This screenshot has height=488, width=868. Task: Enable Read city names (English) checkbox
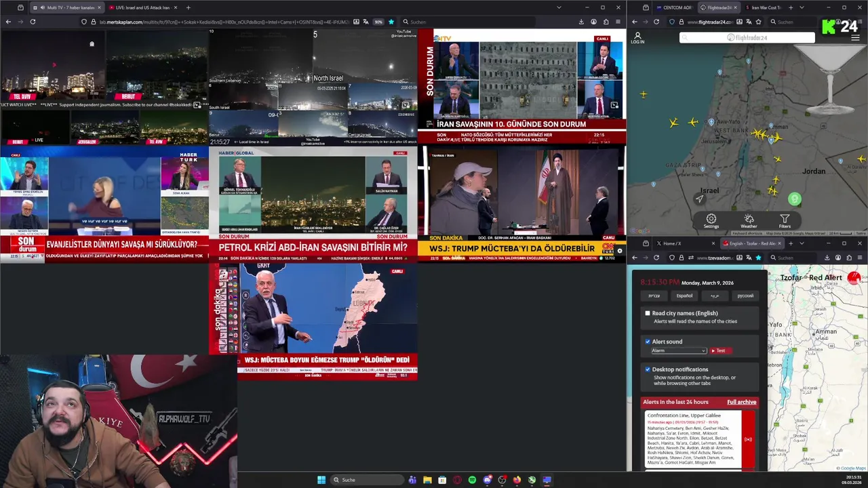tap(648, 313)
